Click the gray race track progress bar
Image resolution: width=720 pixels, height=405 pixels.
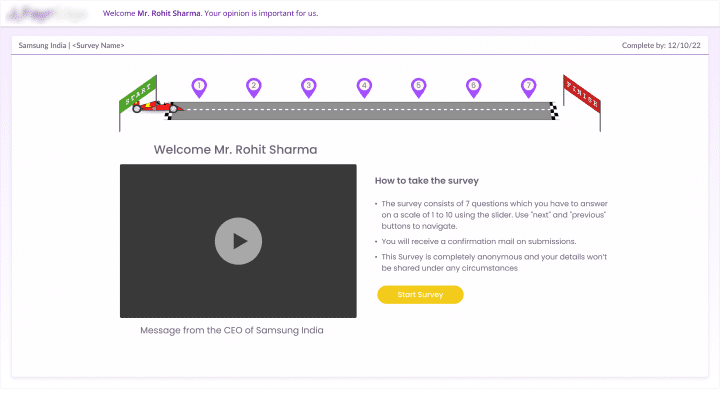click(360, 110)
